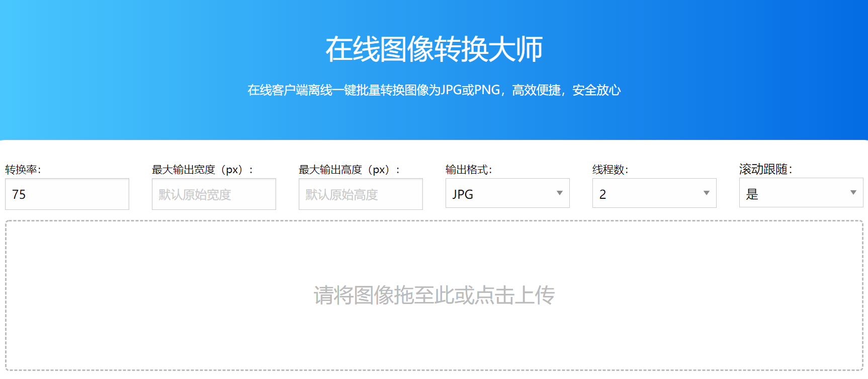
Task: Click the 最大输出高度（px） label
Action: point(349,170)
